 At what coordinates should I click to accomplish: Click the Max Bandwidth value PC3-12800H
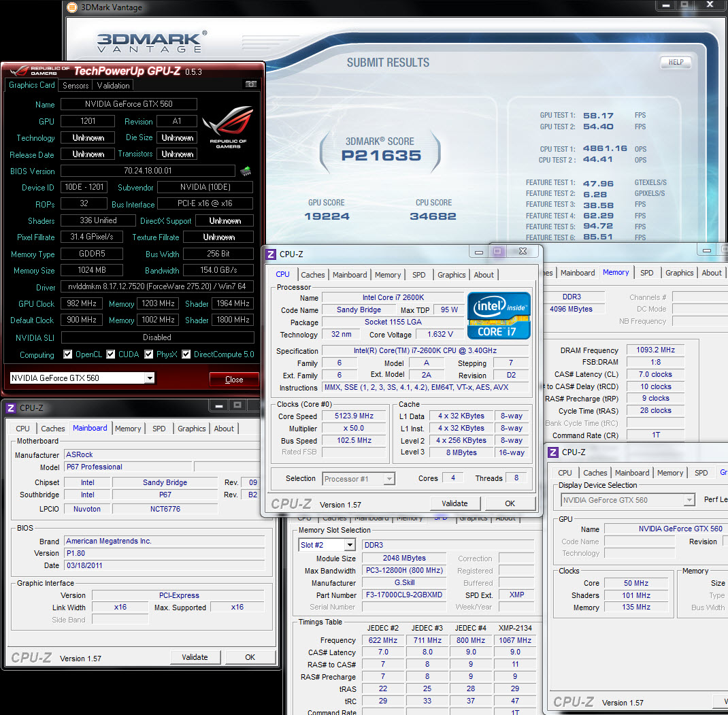click(x=404, y=570)
